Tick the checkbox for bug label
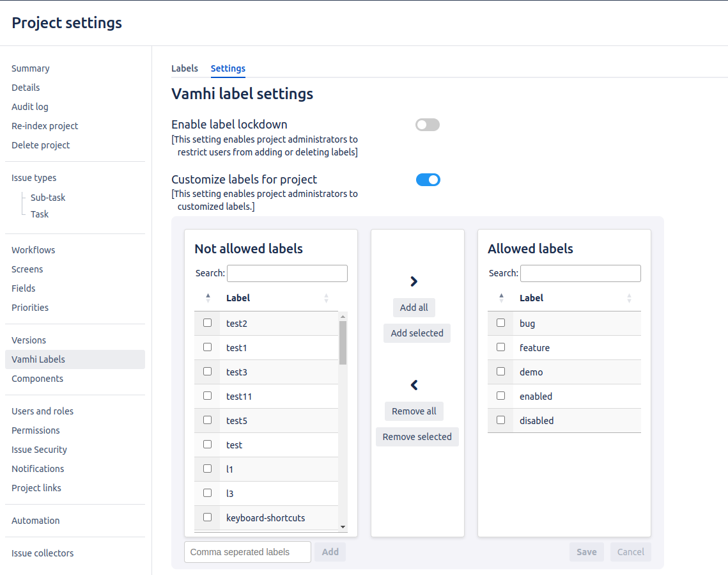 click(500, 323)
